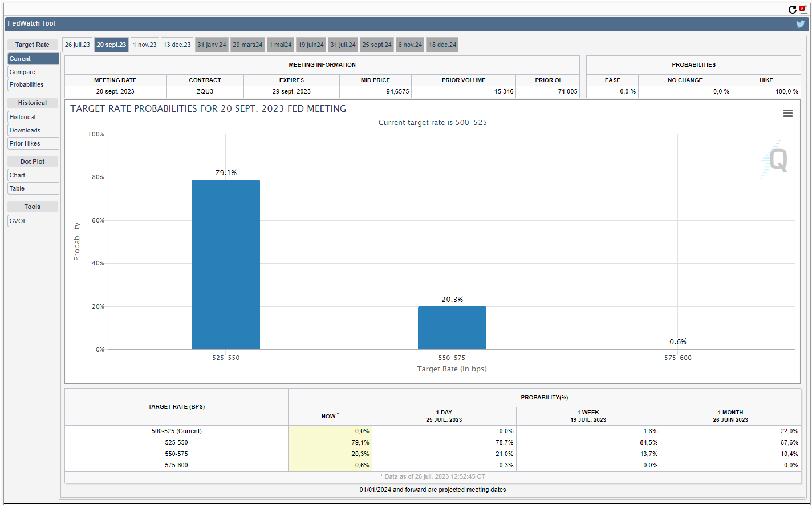Open the CVOL tool link

pos(33,221)
